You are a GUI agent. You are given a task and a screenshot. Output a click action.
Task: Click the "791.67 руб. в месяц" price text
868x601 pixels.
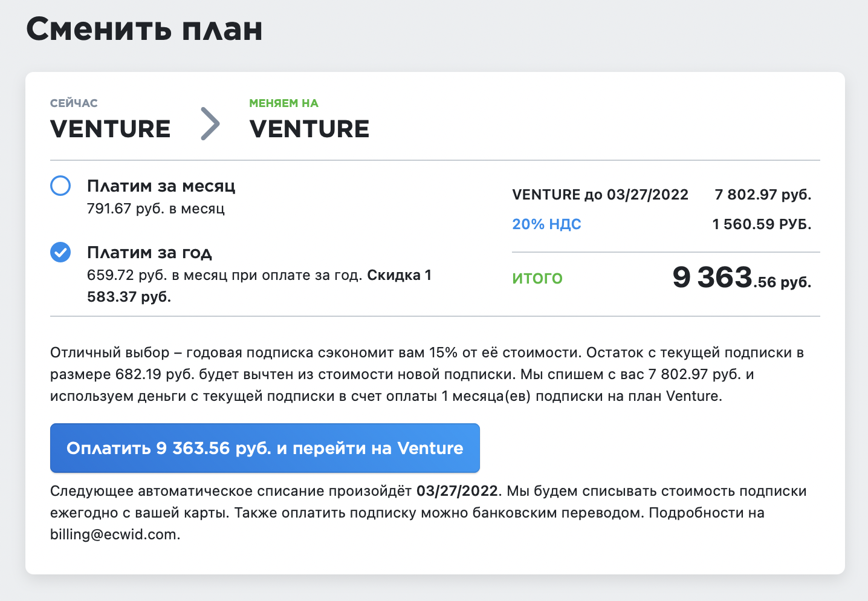(156, 209)
